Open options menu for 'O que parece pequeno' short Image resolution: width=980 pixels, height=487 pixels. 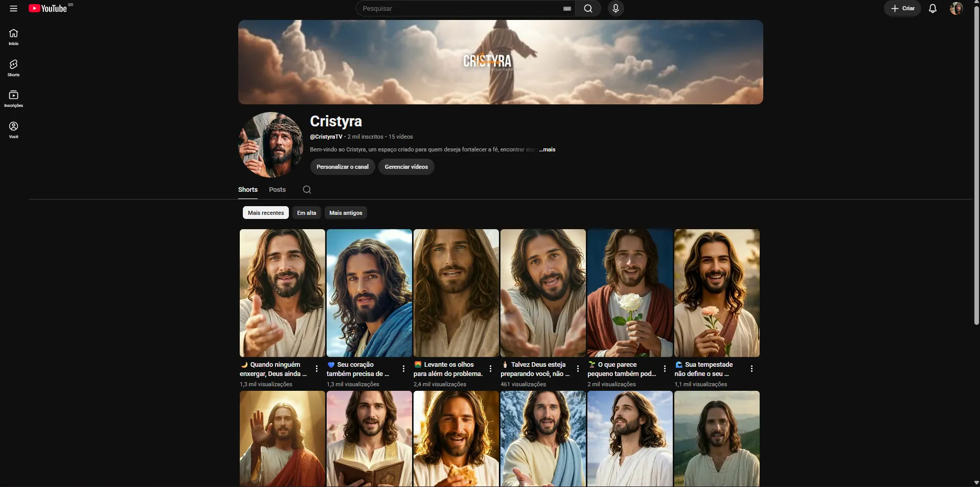pos(665,369)
